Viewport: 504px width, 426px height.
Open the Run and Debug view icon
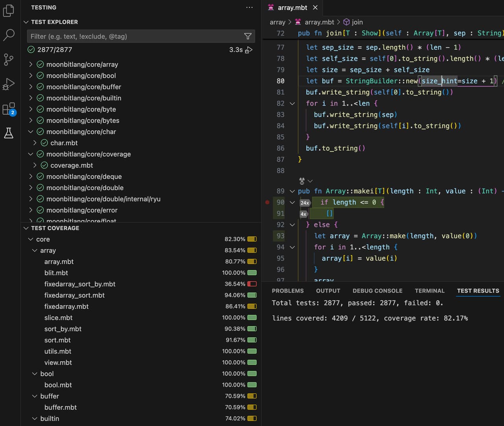click(x=9, y=84)
